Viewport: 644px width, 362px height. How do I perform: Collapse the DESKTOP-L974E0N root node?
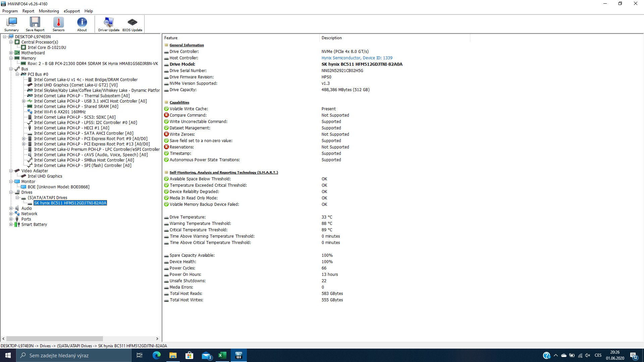coord(5,37)
